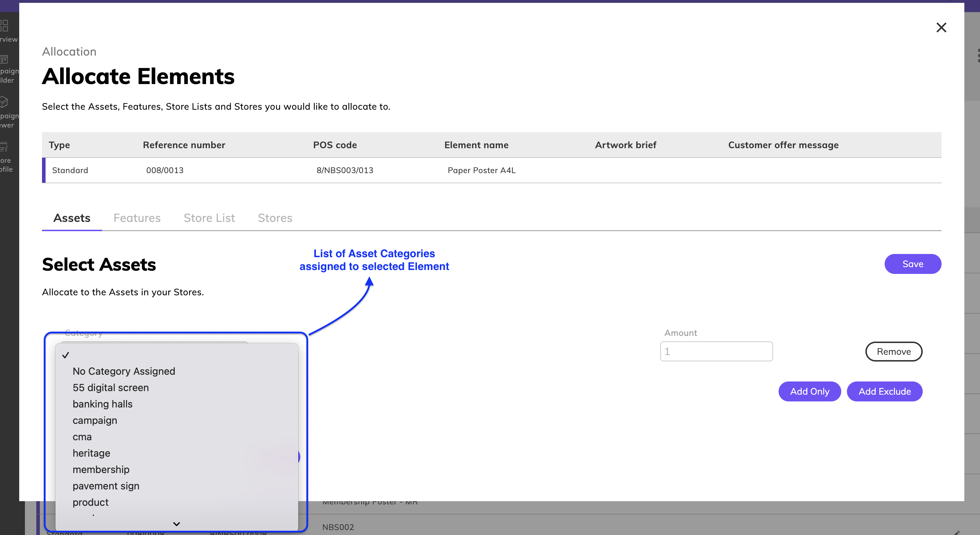This screenshot has width=980, height=535.
Task: Pick 'banking halls' from category list
Action: [102, 404]
